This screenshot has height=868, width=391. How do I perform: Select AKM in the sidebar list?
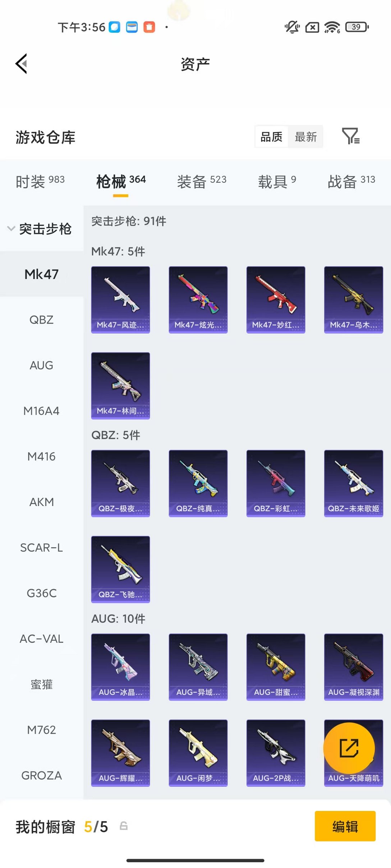(42, 502)
